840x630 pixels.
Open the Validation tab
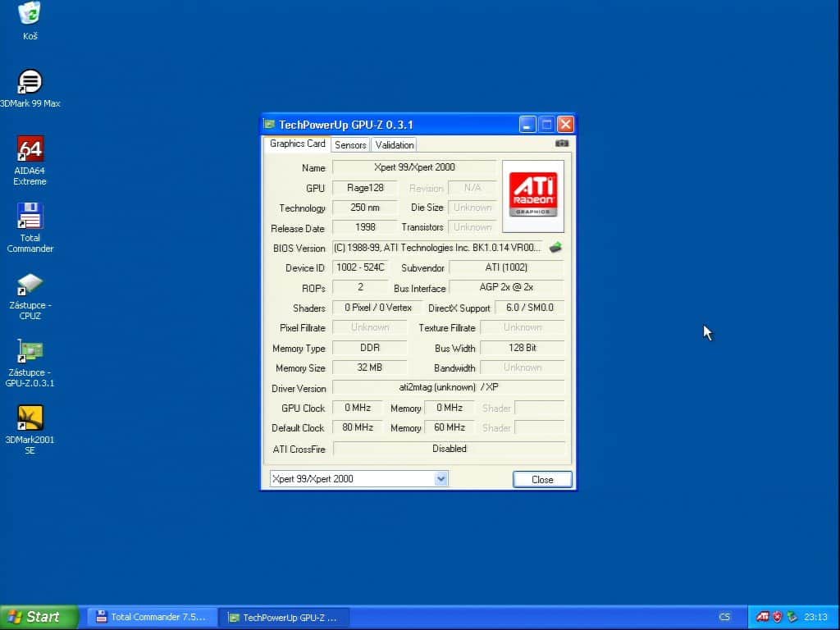click(395, 144)
